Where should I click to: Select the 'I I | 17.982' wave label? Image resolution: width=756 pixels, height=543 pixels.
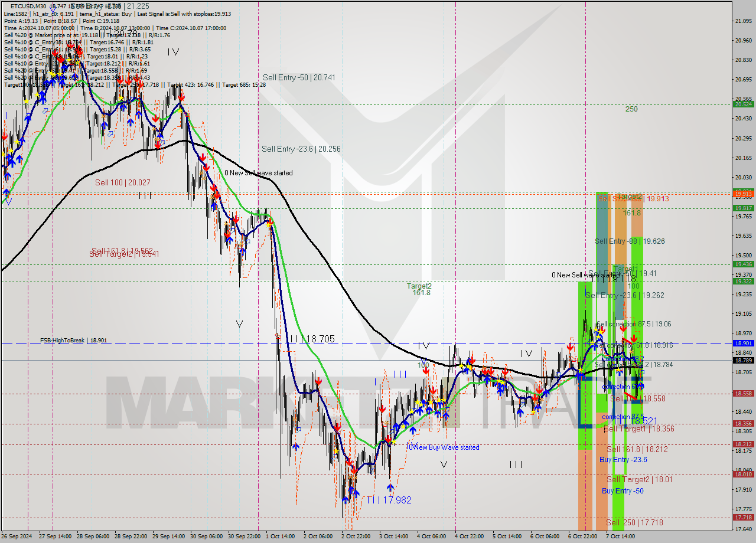click(x=388, y=500)
